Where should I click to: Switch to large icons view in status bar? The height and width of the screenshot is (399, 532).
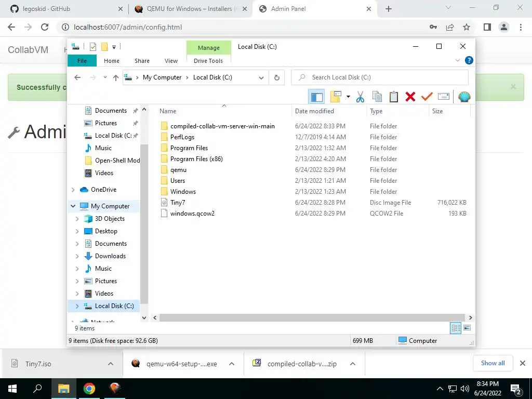click(x=467, y=328)
